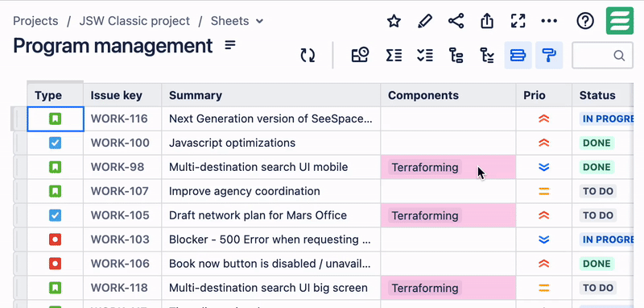Refresh the sheet data
Screen dimensions: 644x308
[x=308, y=55]
